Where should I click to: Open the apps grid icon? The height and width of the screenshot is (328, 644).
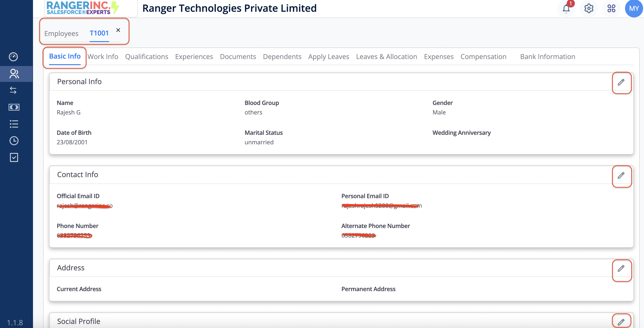(x=611, y=9)
